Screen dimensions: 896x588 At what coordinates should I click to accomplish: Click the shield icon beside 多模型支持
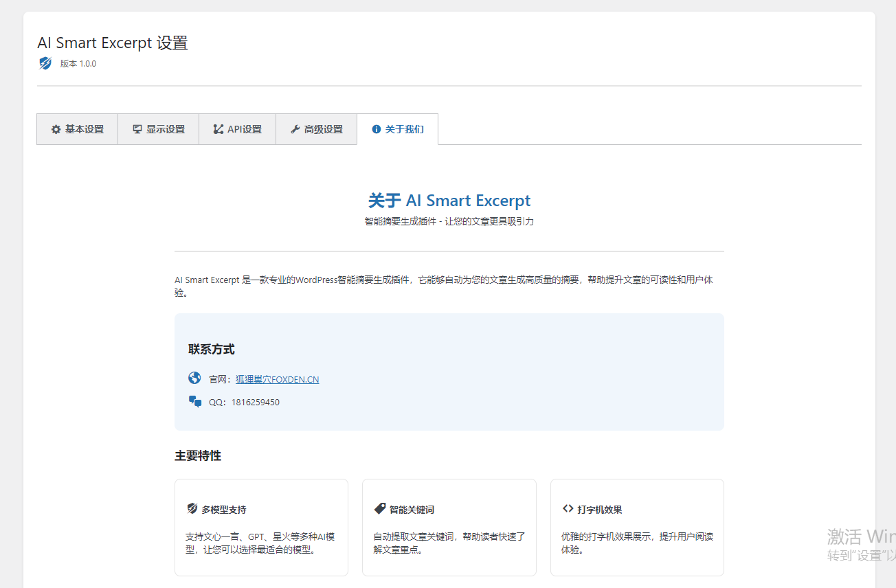[192, 508]
